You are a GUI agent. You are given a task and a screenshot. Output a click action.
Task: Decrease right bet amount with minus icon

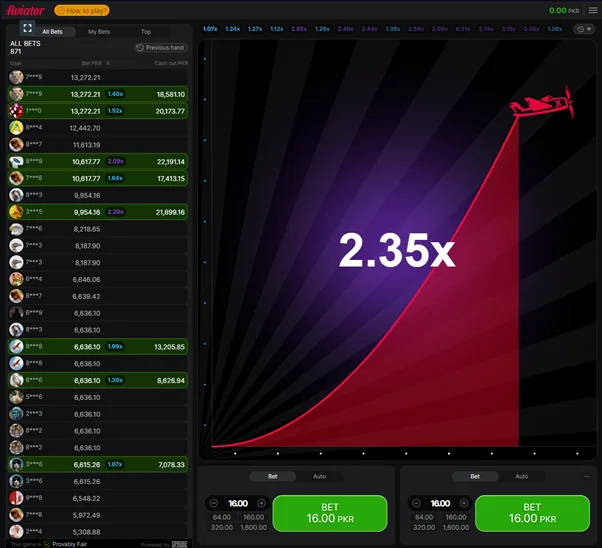coord(416,503)
